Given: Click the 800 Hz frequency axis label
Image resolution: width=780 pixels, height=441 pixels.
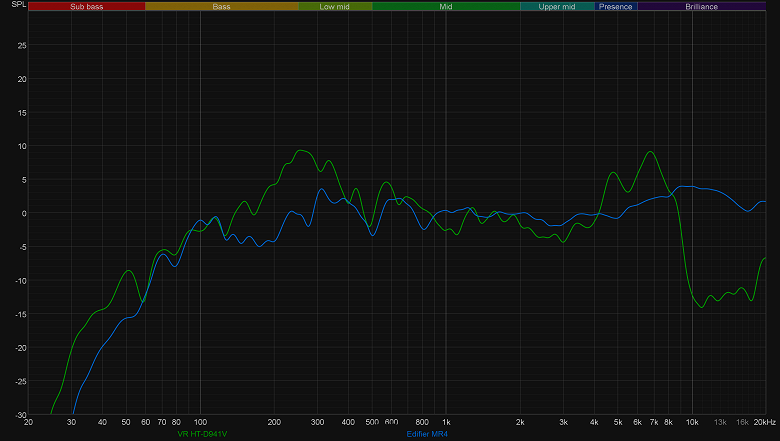Looking at the screenshot, I should [x=422, y=422].
